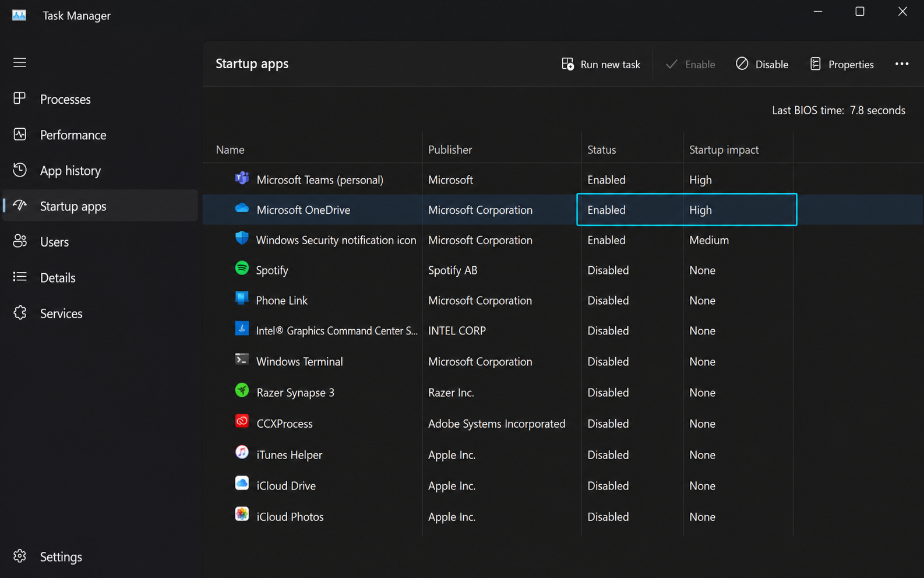924x578 pixels.
Task: Click the iCloud Drive icon
Action: 242,483
